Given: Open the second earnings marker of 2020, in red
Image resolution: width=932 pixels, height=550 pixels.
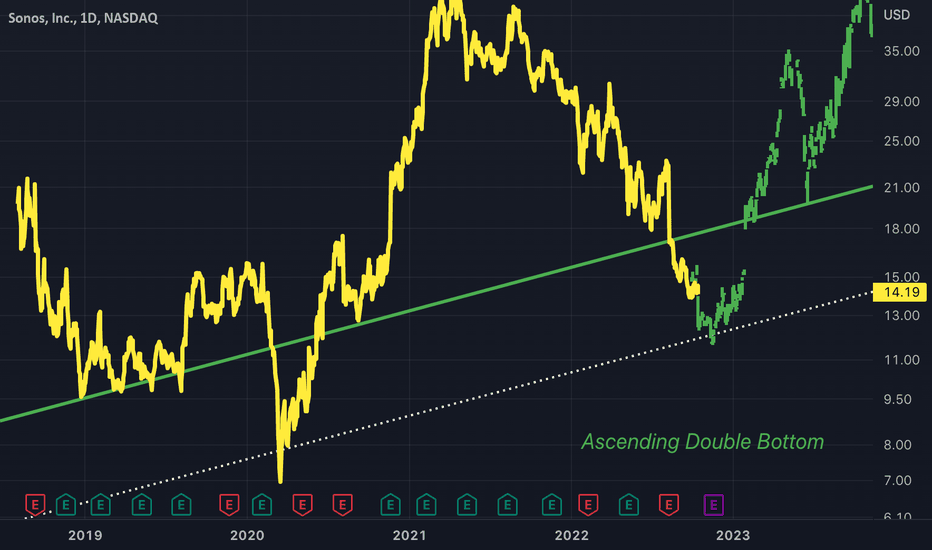Looking at the screenshot, I should tap(303, 505).
